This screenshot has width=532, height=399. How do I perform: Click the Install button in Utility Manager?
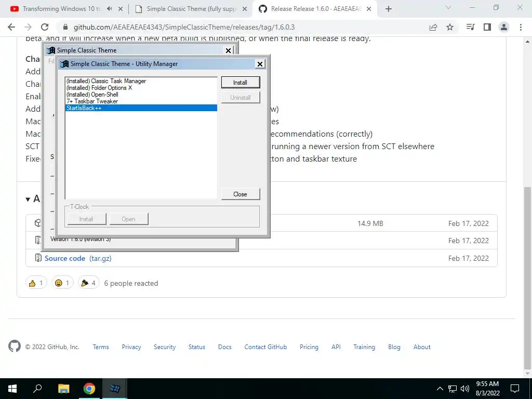click(x=241, y=83)
